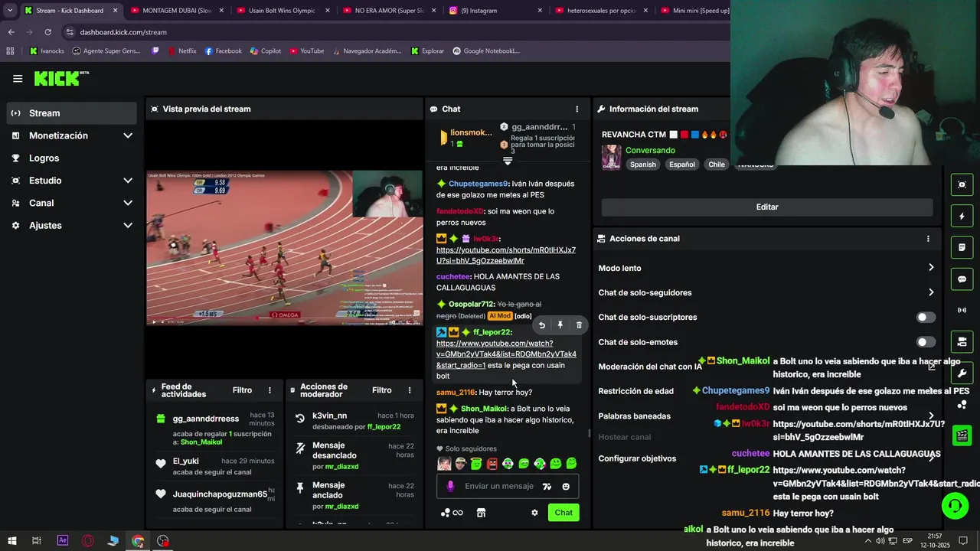Screen dimensions: 980x551
Task: Switch to Usain Bolt Wins Olympic tab
Action: tap(283, 11)
